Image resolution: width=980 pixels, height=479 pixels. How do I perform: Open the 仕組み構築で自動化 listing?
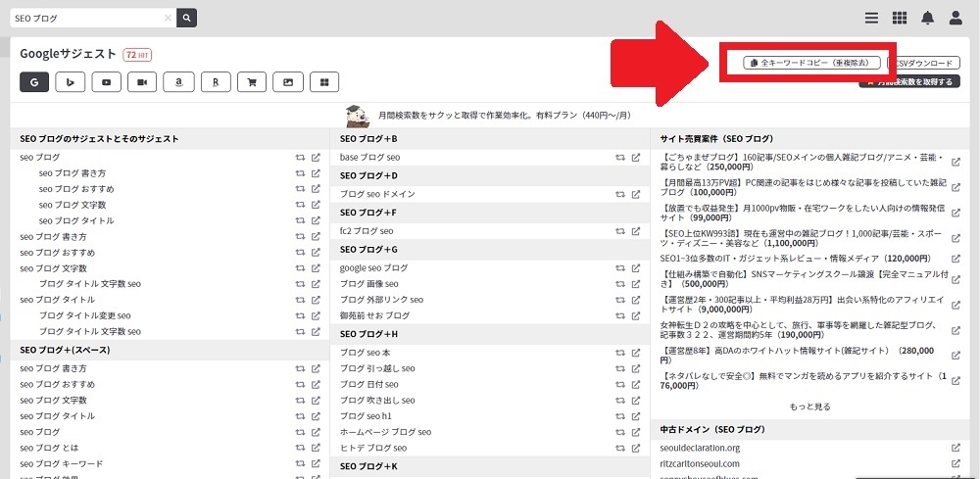point(805,278)
